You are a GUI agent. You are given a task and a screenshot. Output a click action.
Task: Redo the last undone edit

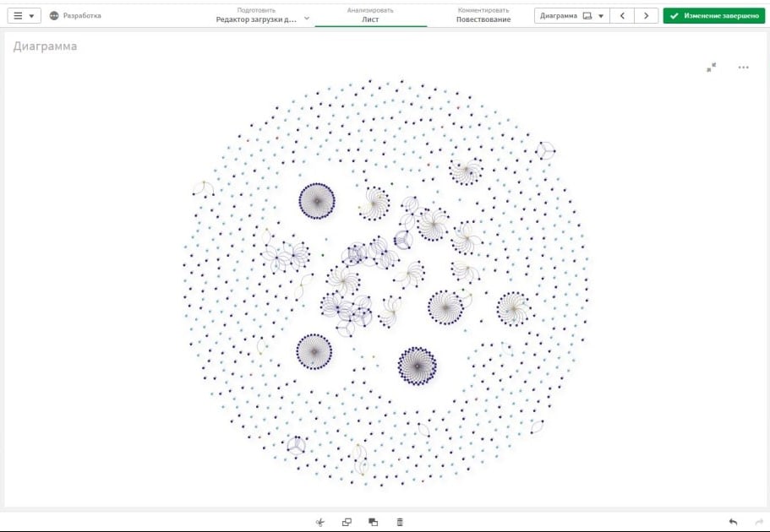pos(759,522)
